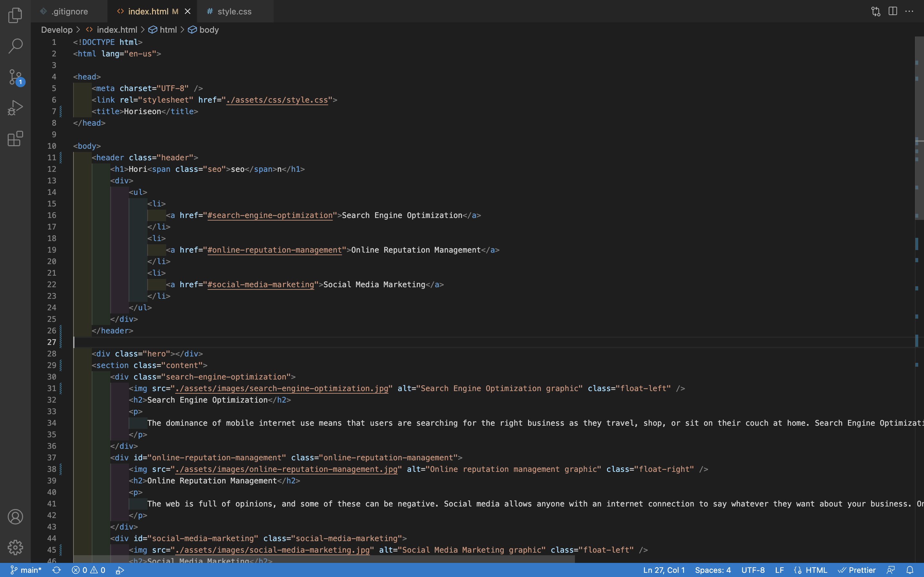Image resolution: width=924 pixels, height=577 pixels.
Task: Open the Accounts icon in the activity bar
Action: [x=15, y=517]
